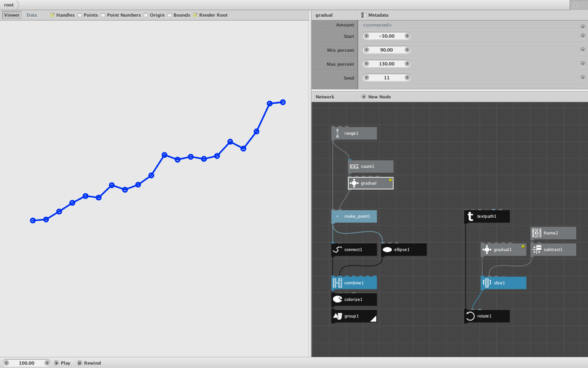Image resolution: width=588 pixels, height=368 pixels.
Task: Click the count1 node icon
Action: [354, 167]
